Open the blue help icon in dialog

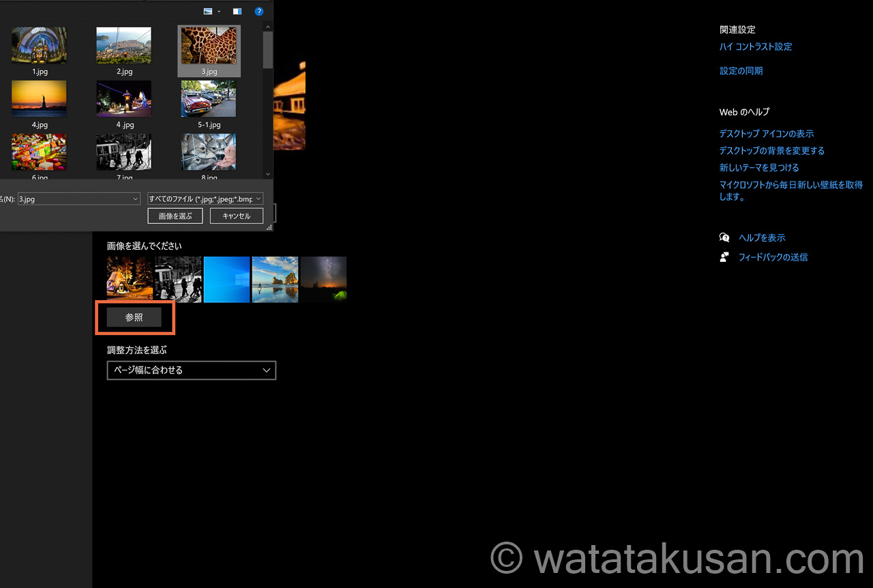tap(259, 12)
